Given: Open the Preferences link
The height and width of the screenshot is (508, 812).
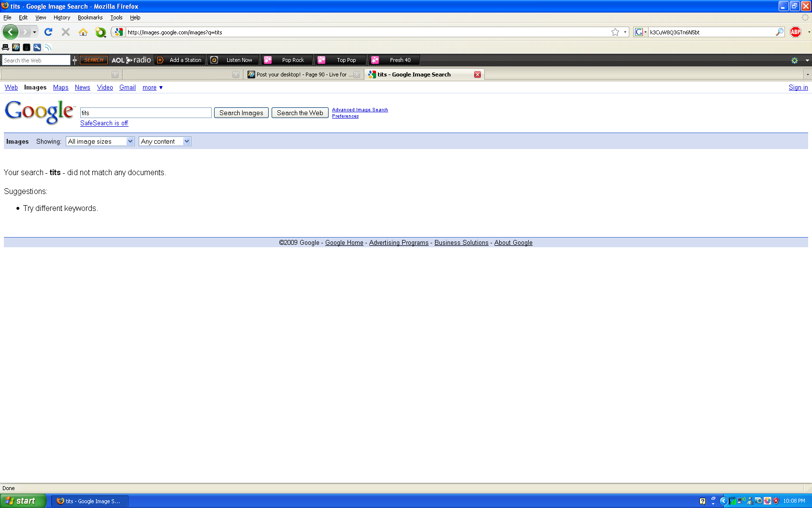Looking at the screenshot, I should coord(346,116).
